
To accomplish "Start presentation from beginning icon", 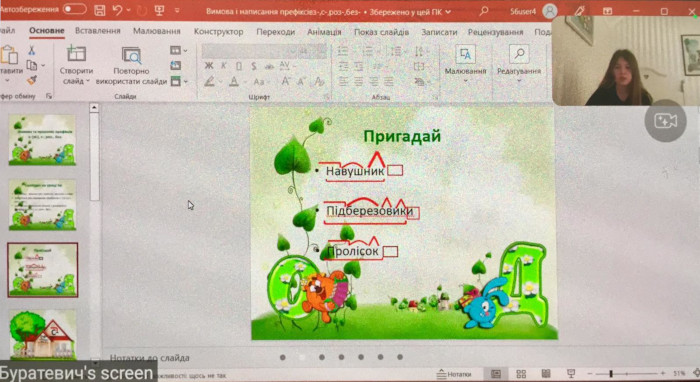I will 159,10.
